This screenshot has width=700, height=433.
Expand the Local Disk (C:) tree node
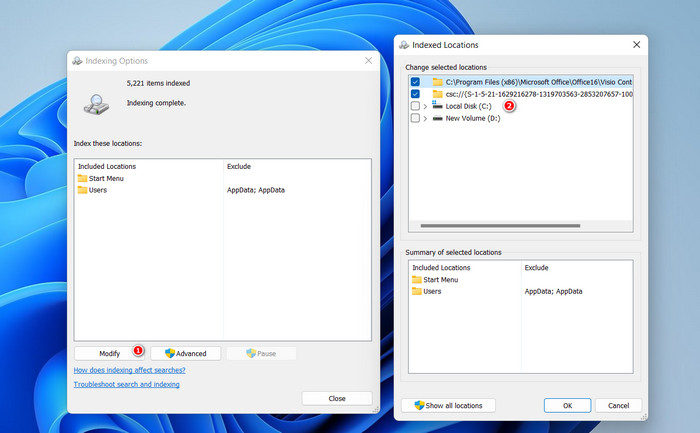point(426,105)
